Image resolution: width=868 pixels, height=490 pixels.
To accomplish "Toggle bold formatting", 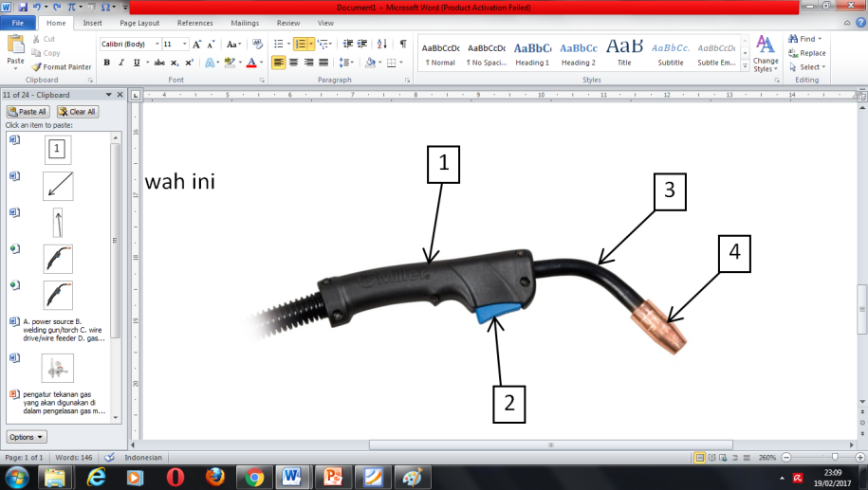I will [106, 63].
